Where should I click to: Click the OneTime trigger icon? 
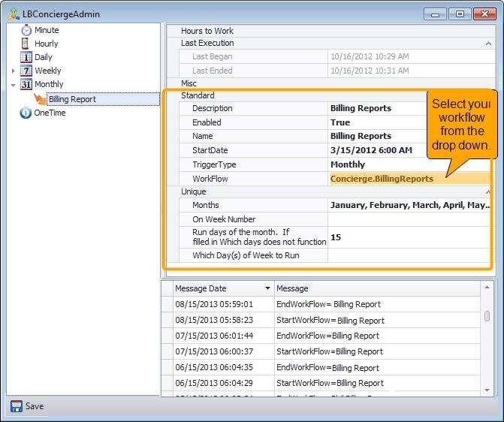(x=26, y=113)
